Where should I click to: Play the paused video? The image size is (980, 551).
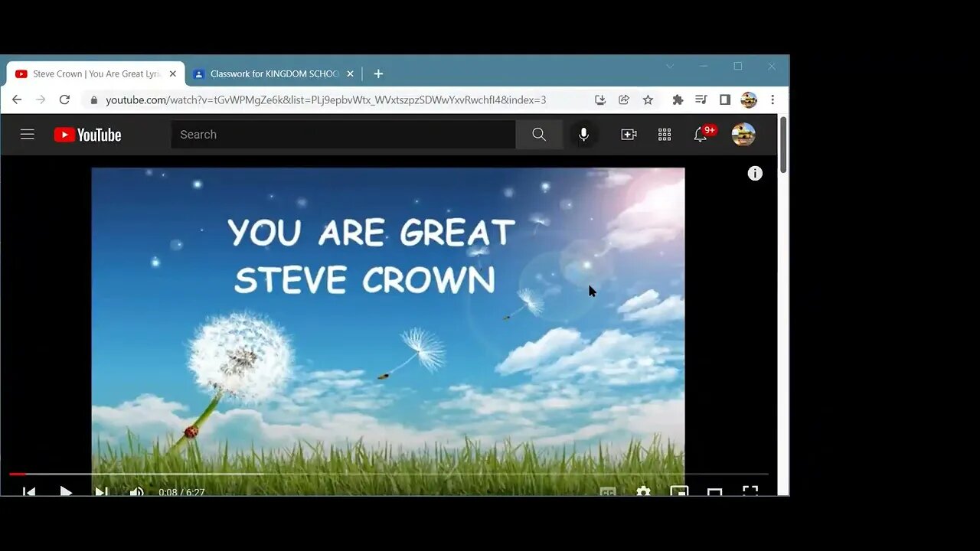(x=66, y=491)
